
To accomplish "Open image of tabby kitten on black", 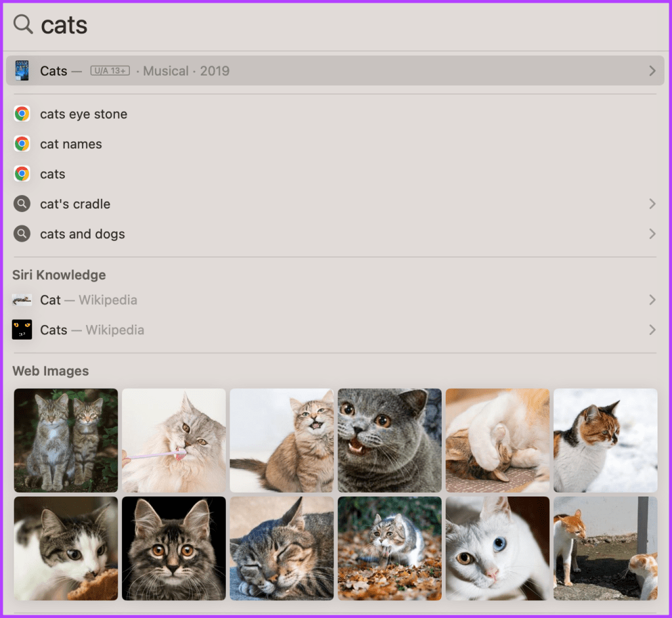I will pyautogui.click(x=174, y=548).
